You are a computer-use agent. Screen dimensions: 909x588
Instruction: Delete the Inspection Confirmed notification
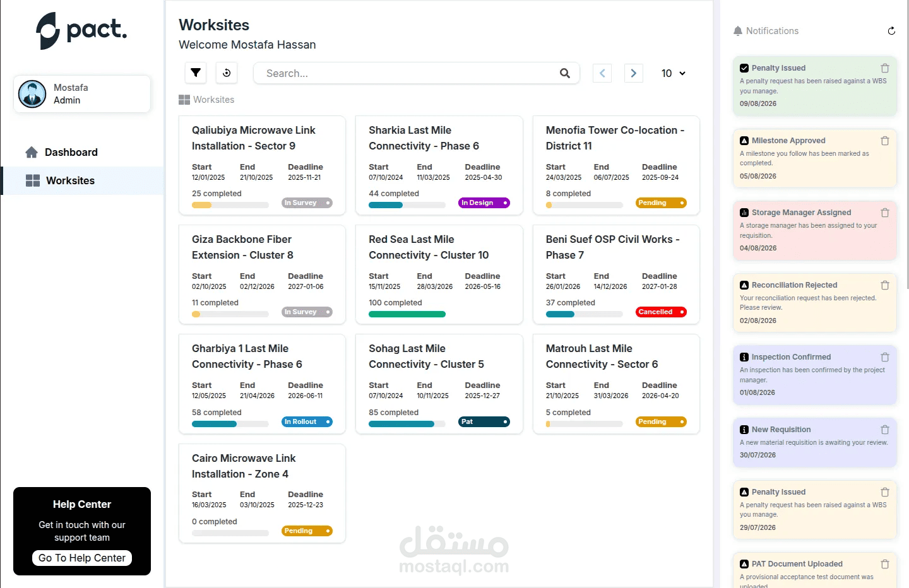point(885,357)
